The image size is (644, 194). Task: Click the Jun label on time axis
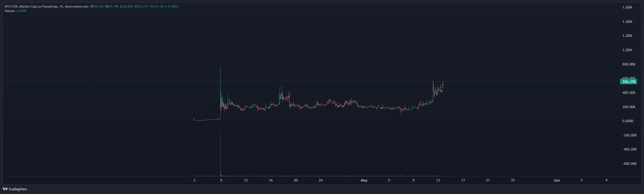[556, 181]
